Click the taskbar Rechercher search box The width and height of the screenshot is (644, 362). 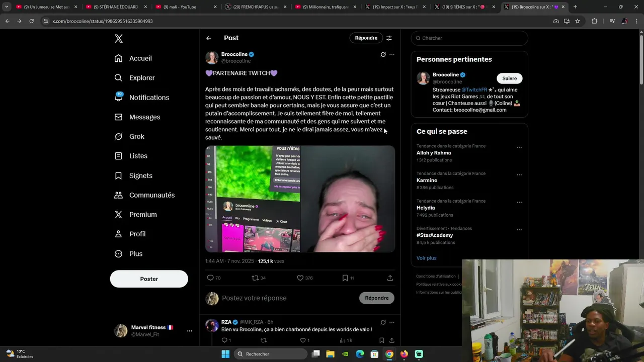click(x=271, y=354)
